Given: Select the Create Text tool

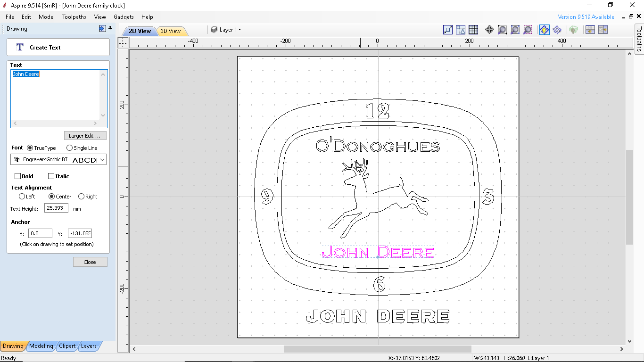Looking at the screenshot, I should [58, 47].
